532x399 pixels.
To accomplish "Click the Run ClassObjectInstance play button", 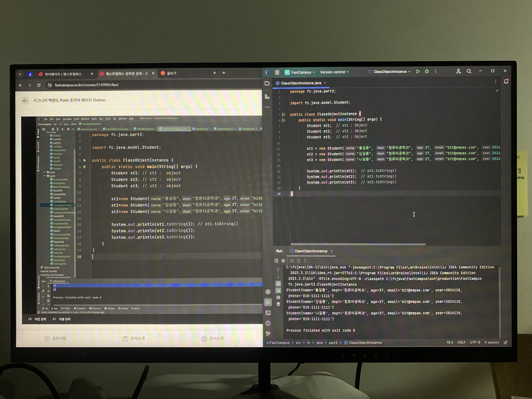I will click(x=418, y=71).
